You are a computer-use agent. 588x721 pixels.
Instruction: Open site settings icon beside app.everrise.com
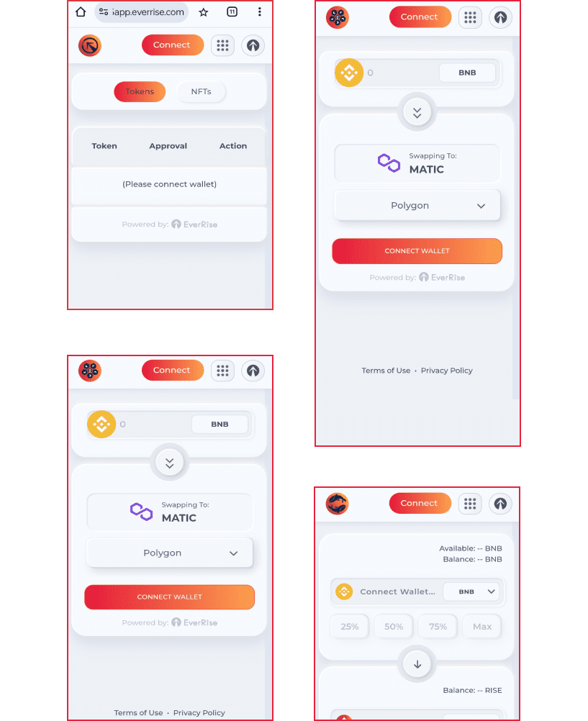tap(104, 12)
